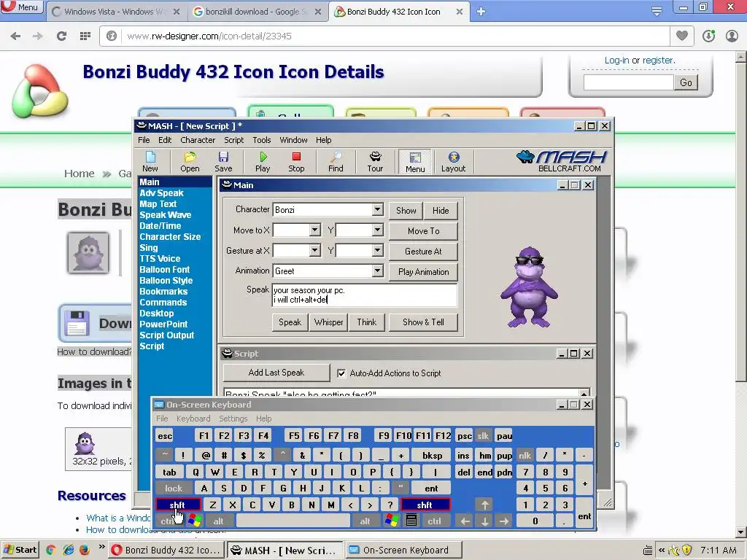This screenshot has width=747, height=560.
Task: Click the Speak button in the Main panel
Action: pyautogui.click(x=290, y=322)
